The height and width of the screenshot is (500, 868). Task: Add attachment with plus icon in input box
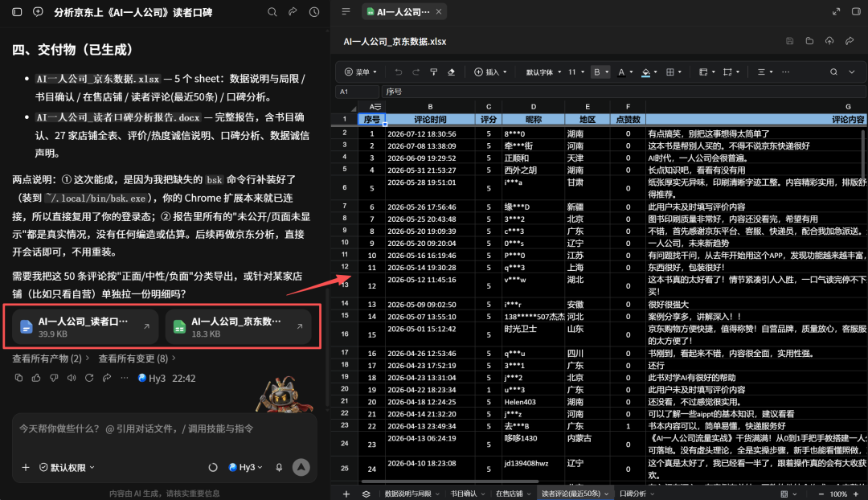pos(26,467)
